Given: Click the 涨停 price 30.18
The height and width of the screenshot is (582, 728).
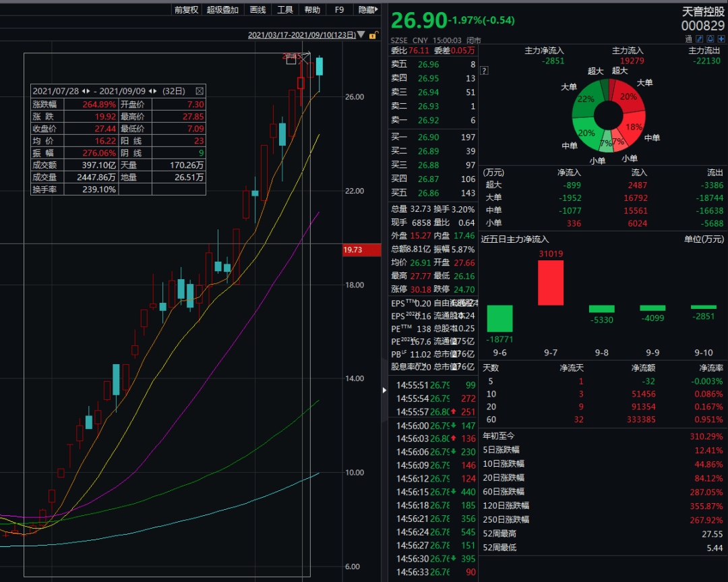Looking at the screenshot, I should 421,289.
